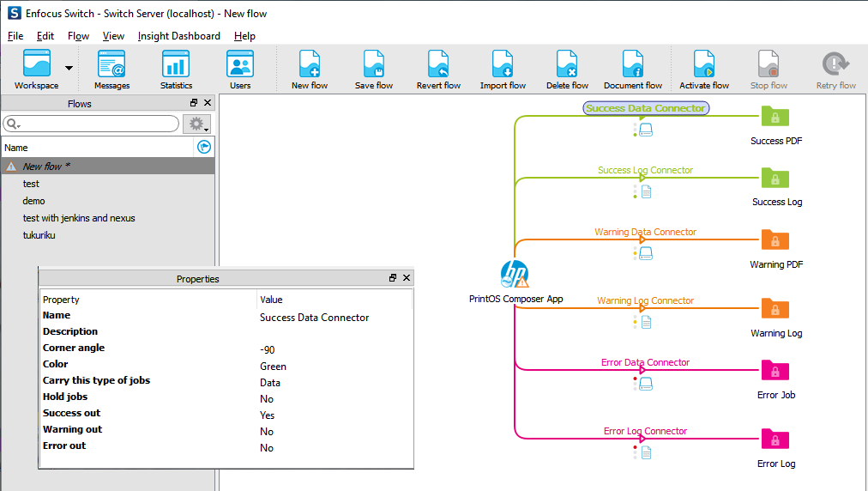Image resolution: width=868 pixels, height=491 pixels.
Task: Click the Description property row
Action: pos(226,331)
